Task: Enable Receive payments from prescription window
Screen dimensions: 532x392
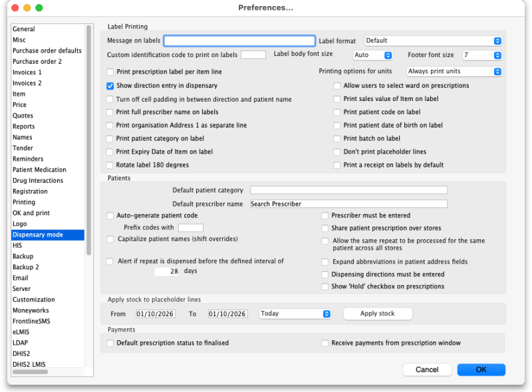Action: click(325, 343)
